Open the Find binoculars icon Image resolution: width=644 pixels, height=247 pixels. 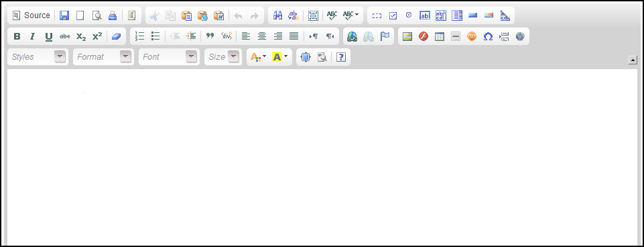(277, 15)
